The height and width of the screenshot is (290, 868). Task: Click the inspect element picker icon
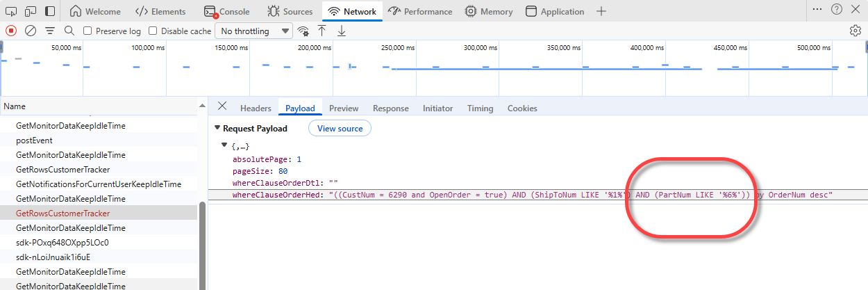[x=10, y=11]
